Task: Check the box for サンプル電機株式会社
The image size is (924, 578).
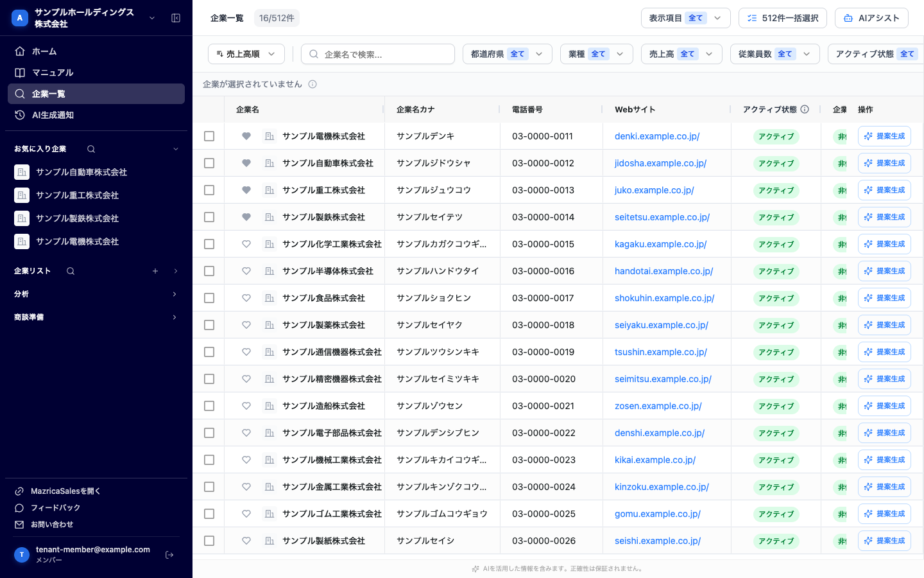Action: tap(209, 136)
